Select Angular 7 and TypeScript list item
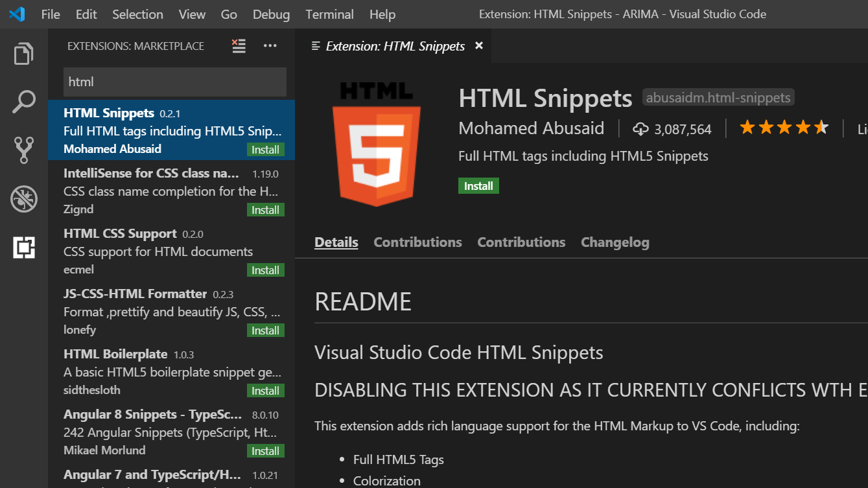 click(x=171, y=475)
